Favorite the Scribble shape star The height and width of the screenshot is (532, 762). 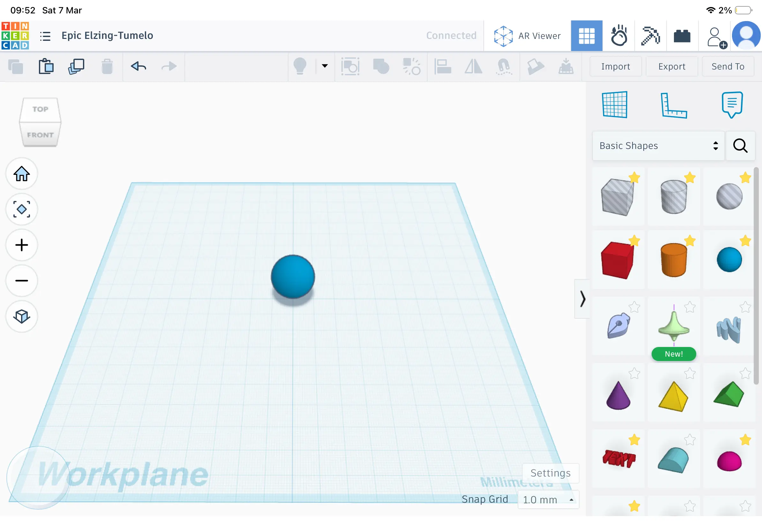[634, 307]
